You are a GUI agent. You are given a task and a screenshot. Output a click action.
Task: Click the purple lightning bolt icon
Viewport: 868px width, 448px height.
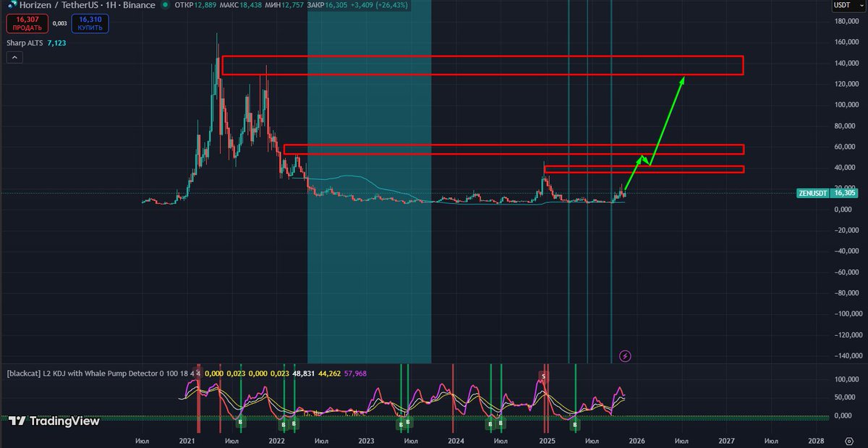626,356
